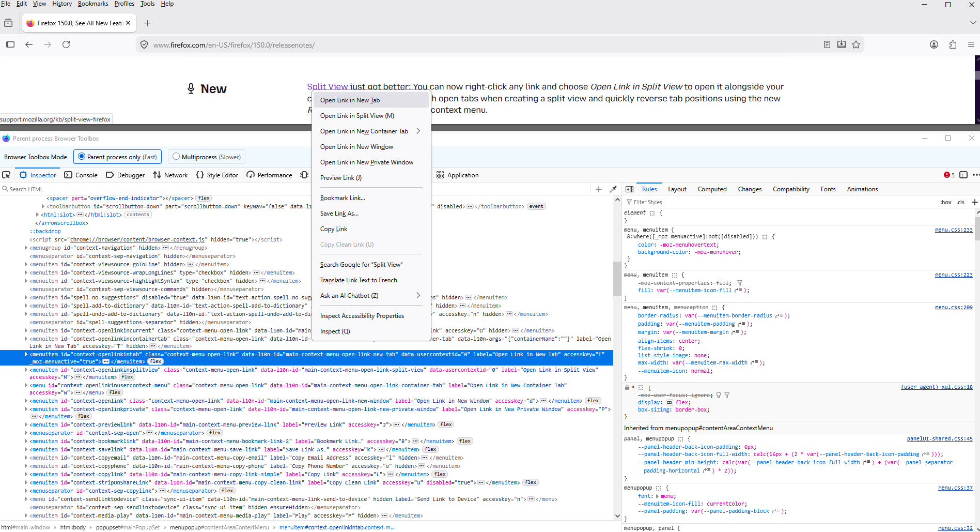Select Parent process only (Fast) radio
The image size is (980, 532).
[82, 157]
